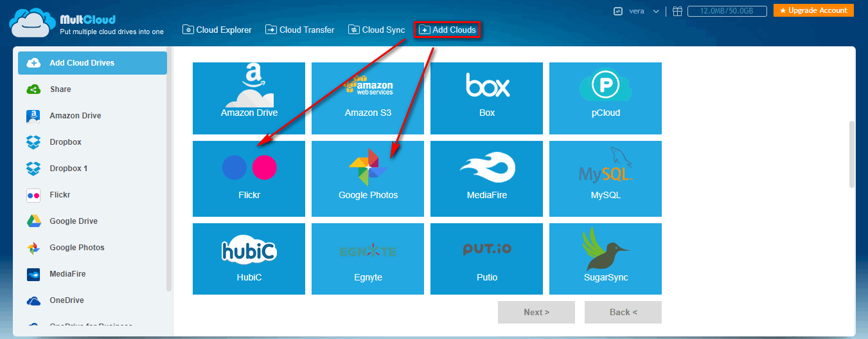Open the Add Clouds tab
The width and height of the screenshot is (868, 339).
447,30
